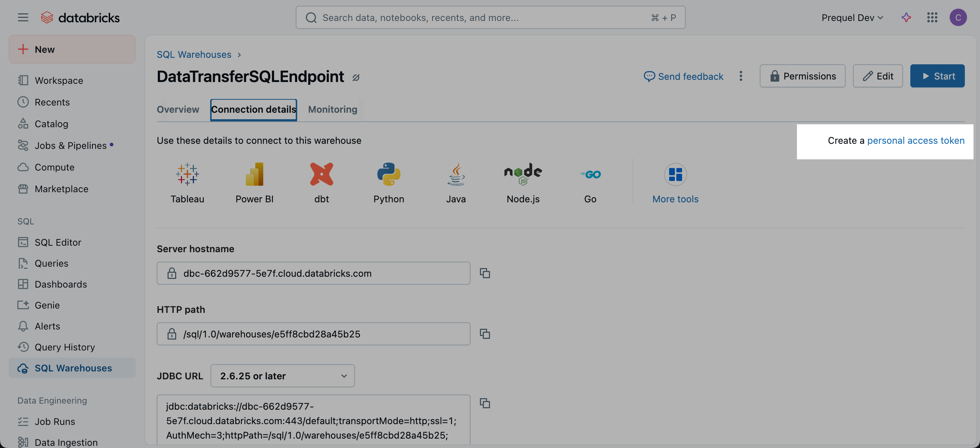Open SQL Editor from the sidebar
980x448 pixels.
click(57, 242)
